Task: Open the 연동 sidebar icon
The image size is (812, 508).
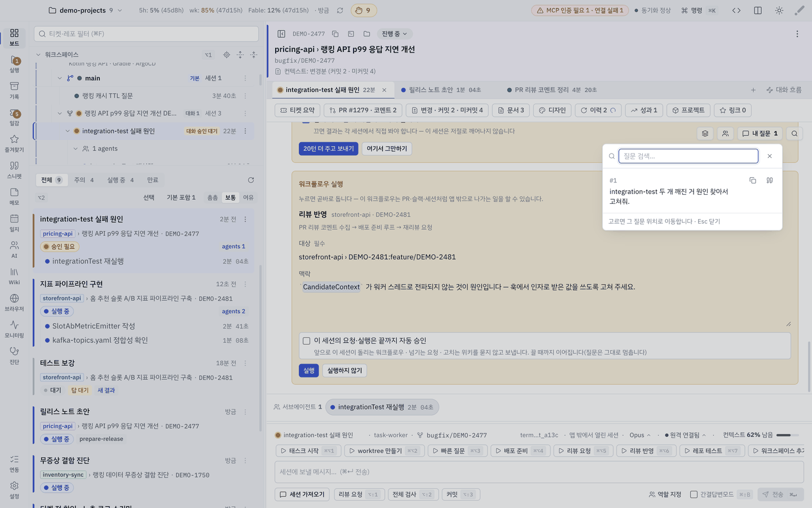Action: click(x=14, y=463)
